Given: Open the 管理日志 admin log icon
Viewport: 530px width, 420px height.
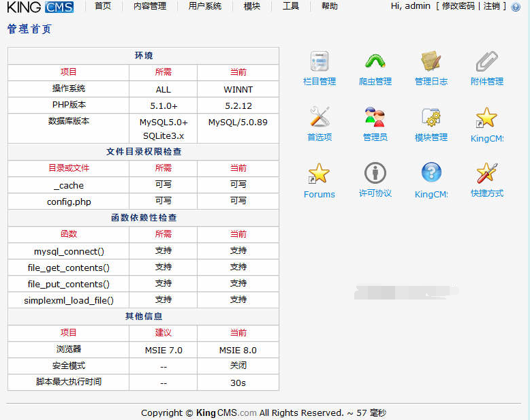Looking at the screenshot, I should click(x=431, y=61).
